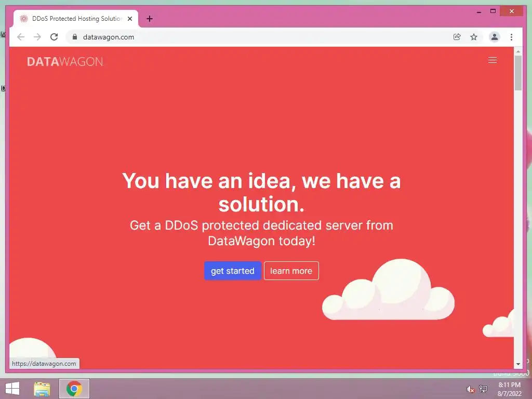
Task: Click the DataWagon logo
Action: tap(65, 61)
